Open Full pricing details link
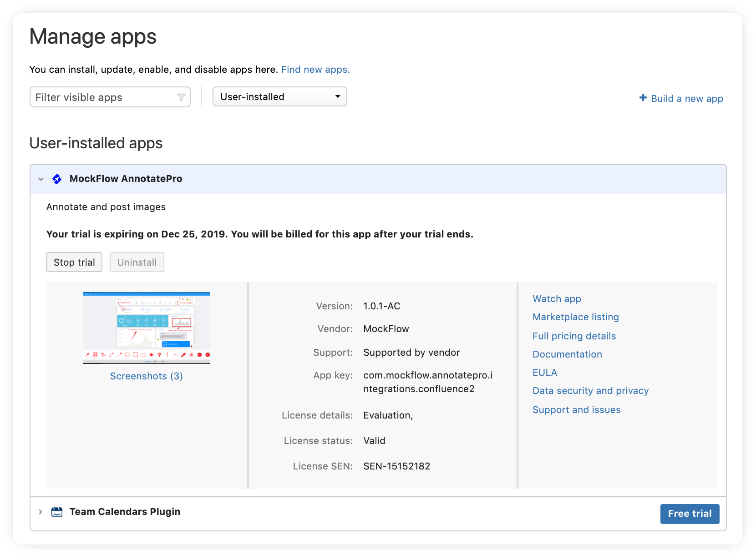Image resolution: width=756 pixels, height=560 pixels. [574, 336]
